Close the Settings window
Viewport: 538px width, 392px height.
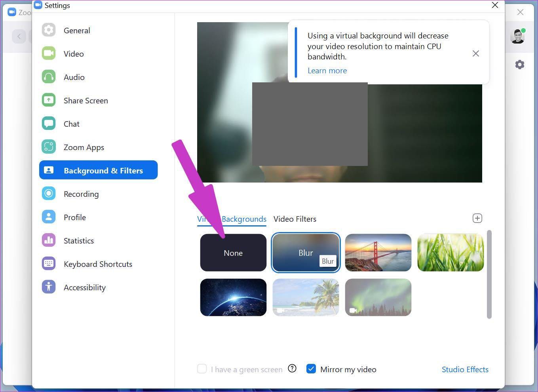click(495, 5)
